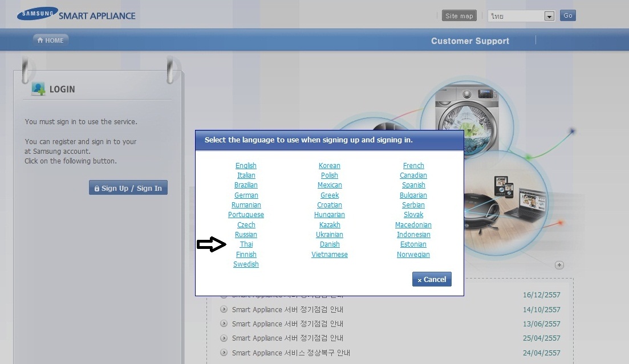Click the date 24/04/2557 in notices
Screen dimensions: 629x364
coord(542,353)
